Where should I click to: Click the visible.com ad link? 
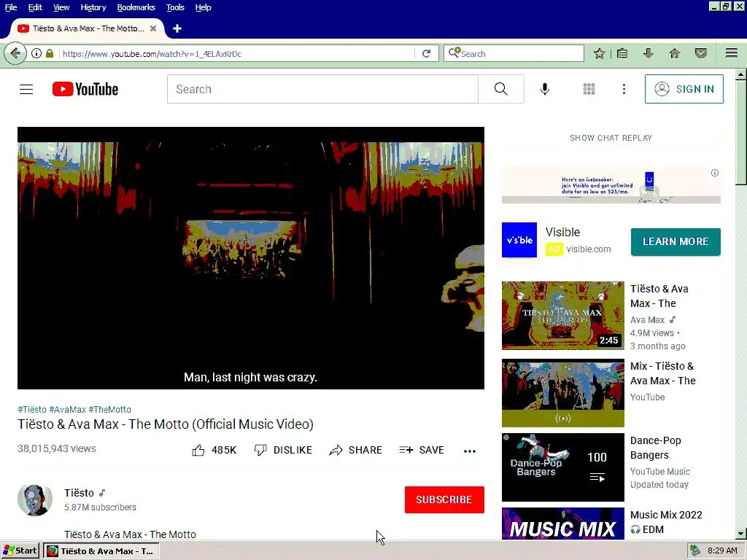[x=589, y=249]
